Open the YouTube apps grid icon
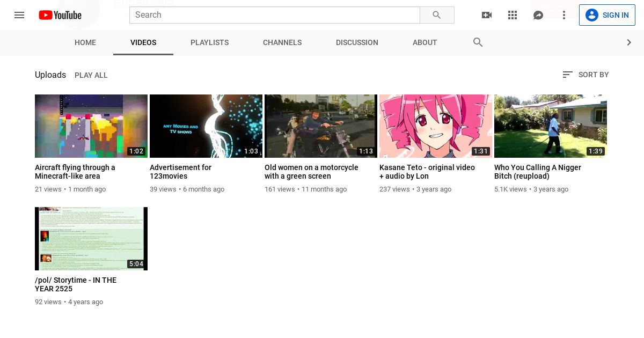Viewport: 644px width, 338px height. click(513, 15)
